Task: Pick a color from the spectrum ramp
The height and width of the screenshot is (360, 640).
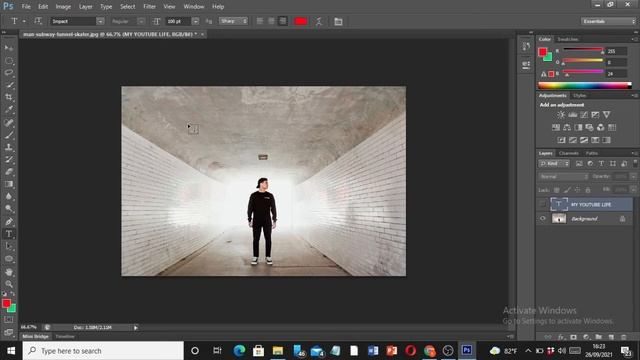Action: pos(584,85)
